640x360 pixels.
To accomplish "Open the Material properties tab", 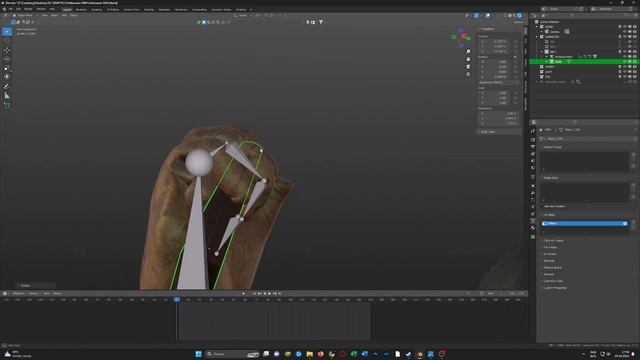I will [x=533, y=228].
